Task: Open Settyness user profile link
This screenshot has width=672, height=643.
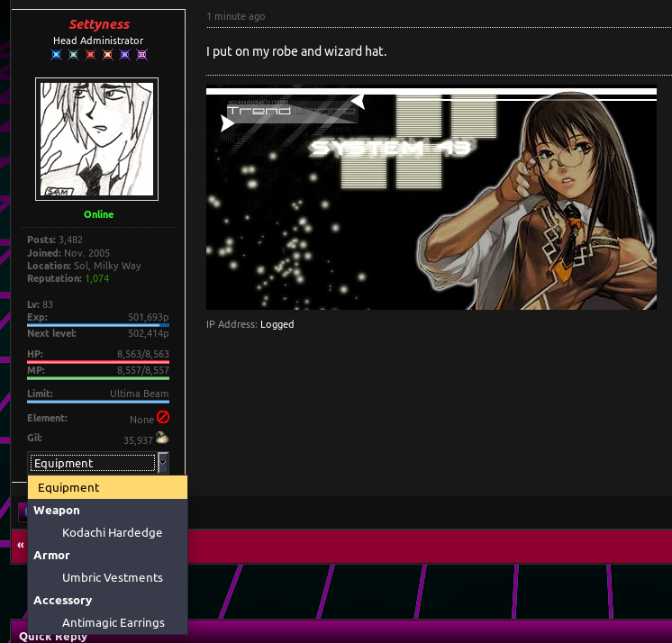Action: [x=99, y=24]
